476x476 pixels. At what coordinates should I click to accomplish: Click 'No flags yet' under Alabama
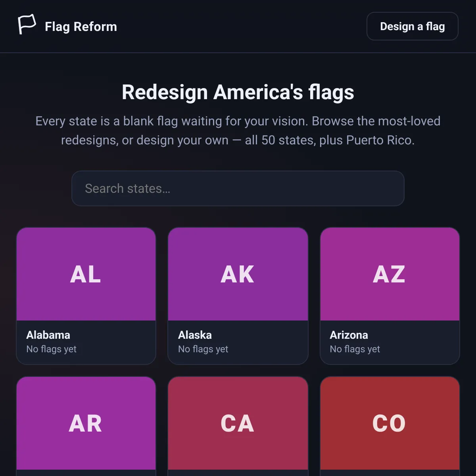(52, 349)
